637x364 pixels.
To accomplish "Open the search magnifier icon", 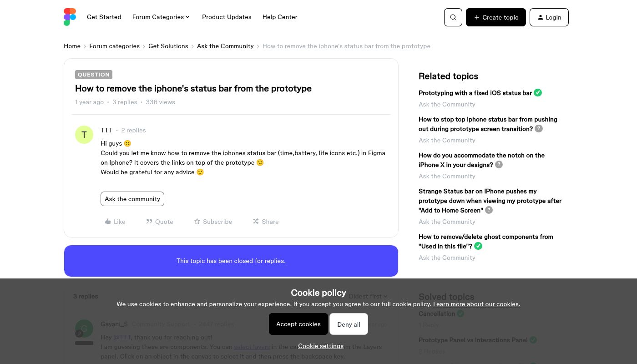I will point(453,17).
